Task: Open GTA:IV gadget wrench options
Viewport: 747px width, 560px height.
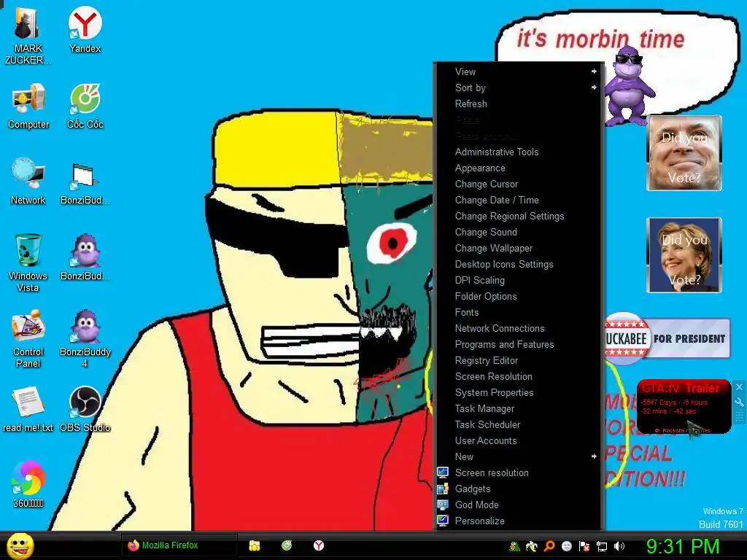Action: coord(739,402)
